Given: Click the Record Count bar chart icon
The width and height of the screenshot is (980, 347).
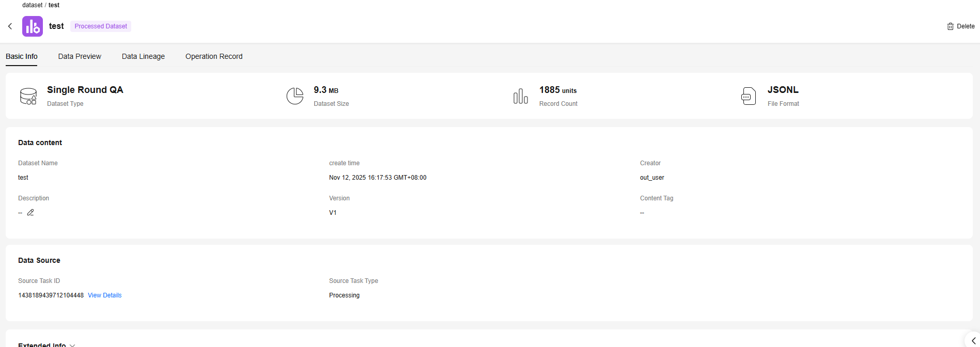Looking at the screenshot, I should click(x=520, y=96).
